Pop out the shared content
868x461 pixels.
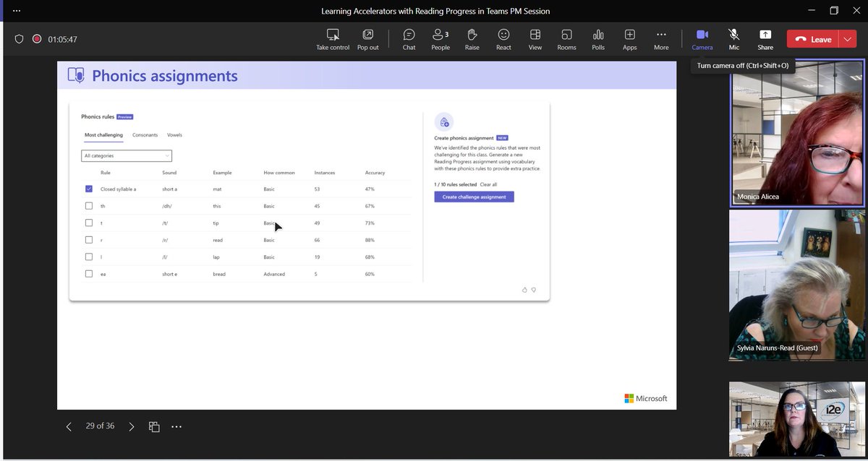click(x=367, y=39)
